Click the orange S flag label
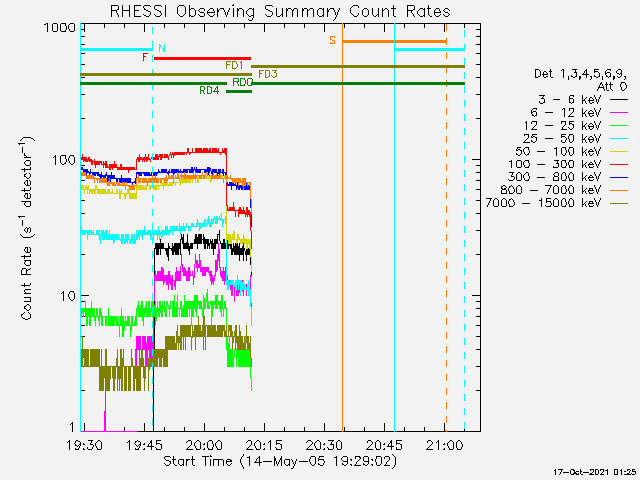640x480 pixels. pyautogui.click(x=333, y=40)
